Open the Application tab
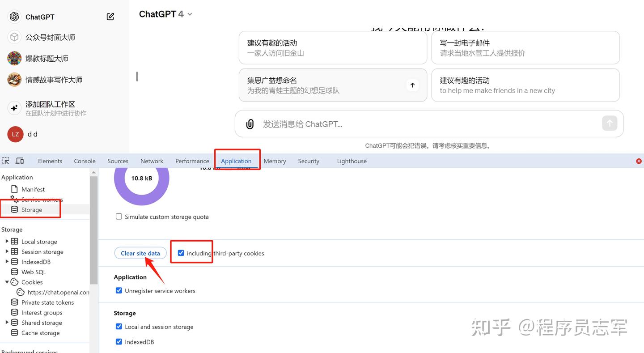This screenshot has width=644, height=353. coord(236,161)
